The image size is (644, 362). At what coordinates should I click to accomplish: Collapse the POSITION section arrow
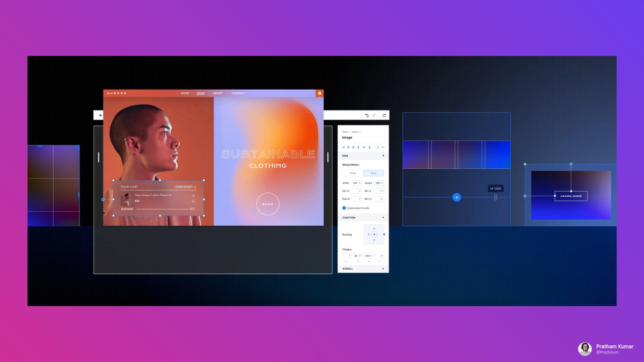point(383,218)
